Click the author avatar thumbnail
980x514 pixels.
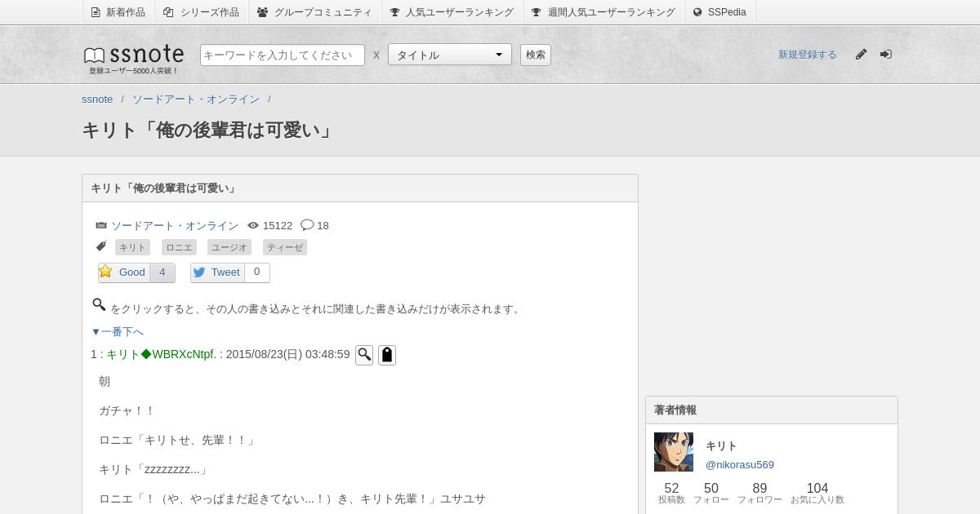(x=674, y=452)
